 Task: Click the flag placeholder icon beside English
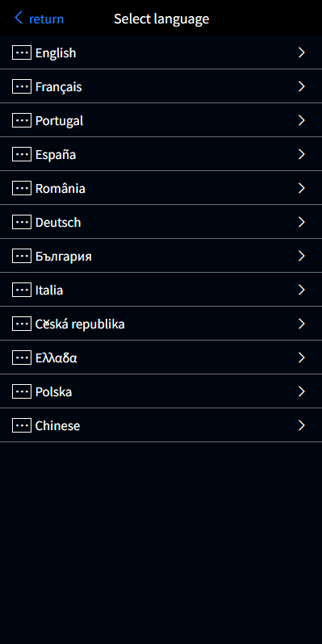(22, 52)
